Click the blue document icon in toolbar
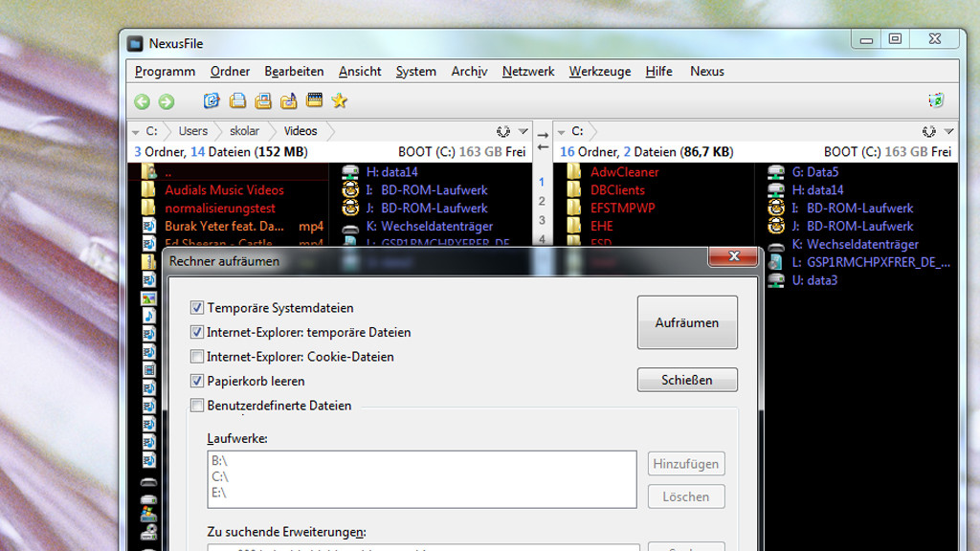This screenshot has width=980, height=551. 212,100
